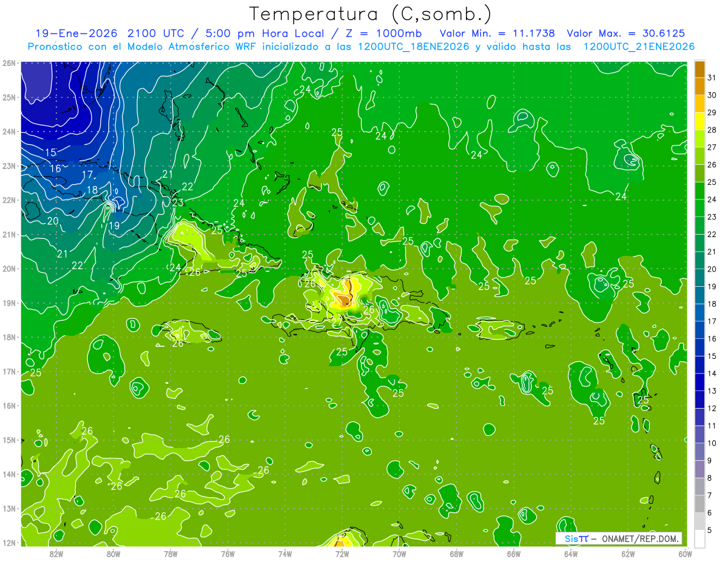Click the '17N' latitude axis label
Screen dimensions: 728x562
9,372
